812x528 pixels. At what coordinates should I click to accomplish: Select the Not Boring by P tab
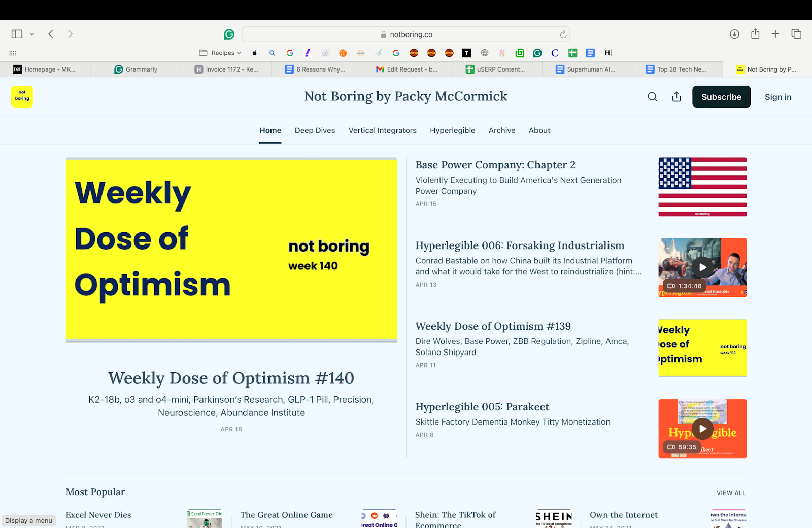[767, 69]
